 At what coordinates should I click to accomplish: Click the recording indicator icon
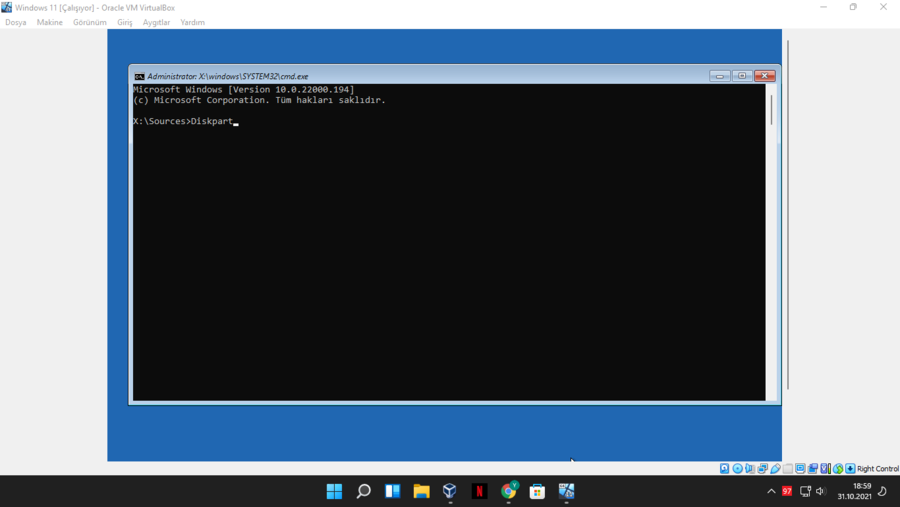tap(813, 469)
